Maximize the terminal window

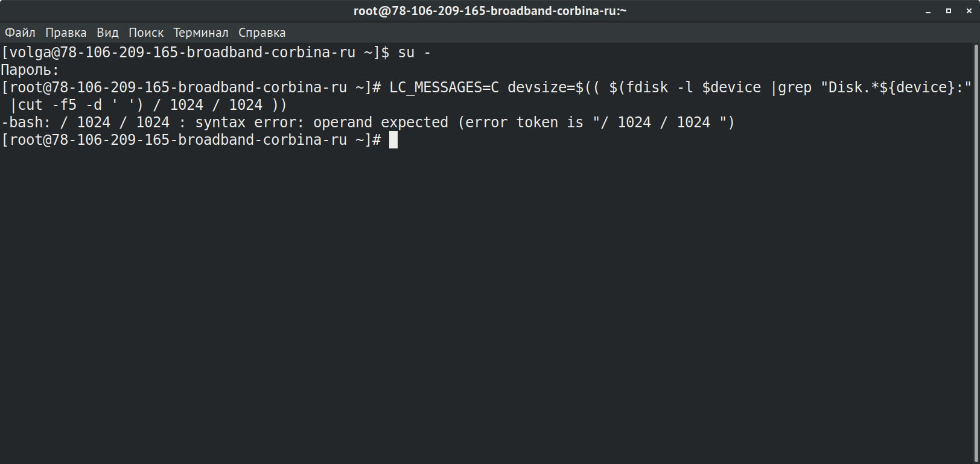click(949, 11)
